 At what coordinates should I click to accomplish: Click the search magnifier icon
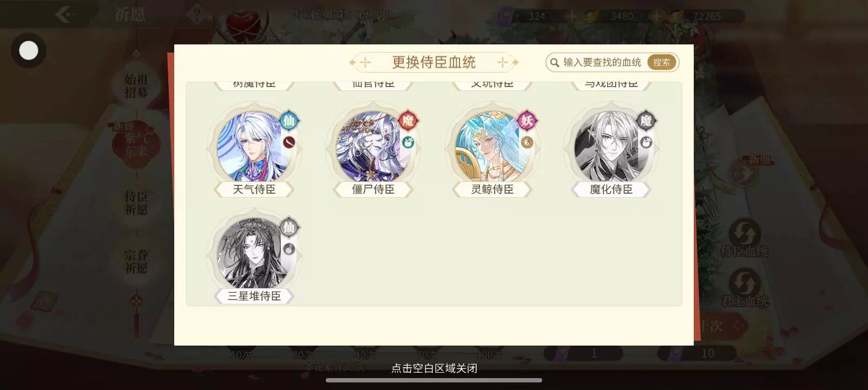(x=555, y=63)
